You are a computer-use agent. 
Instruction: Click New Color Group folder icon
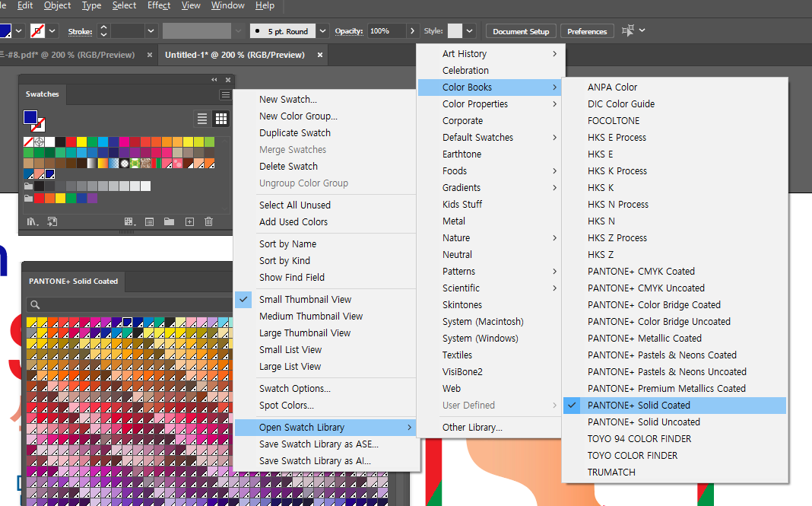(170, 222)
